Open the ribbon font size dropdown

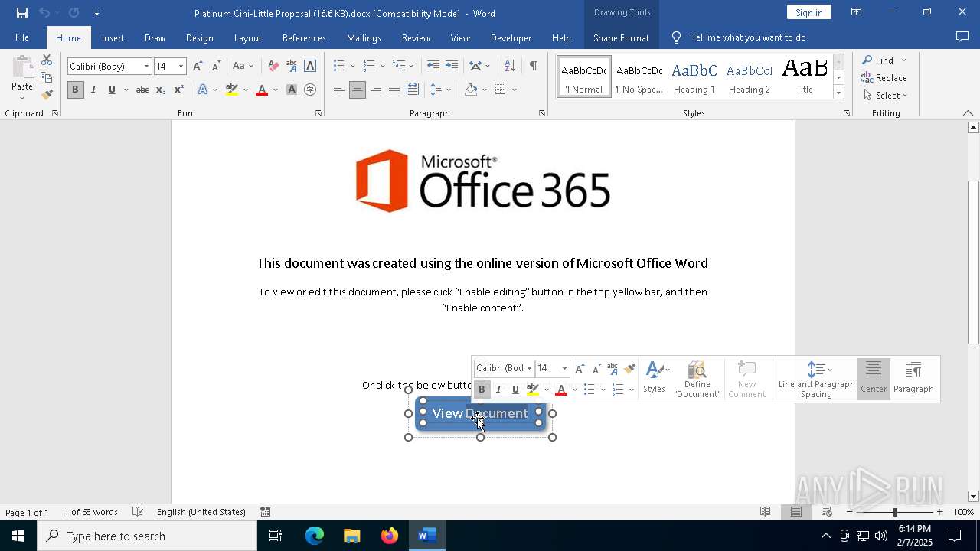point(181,67)
